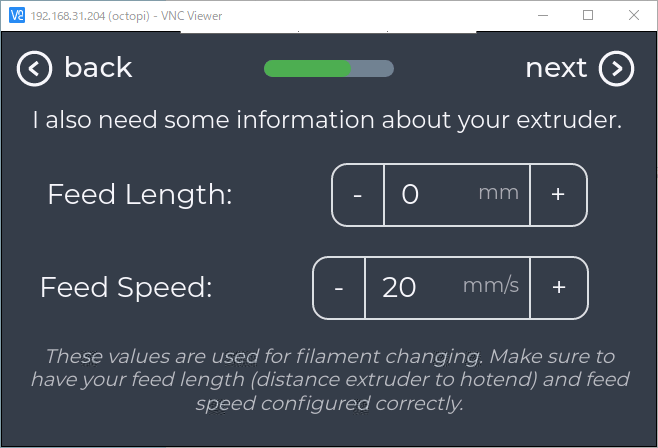
Task: Proceed using the next text label
Action: (556, 68)
